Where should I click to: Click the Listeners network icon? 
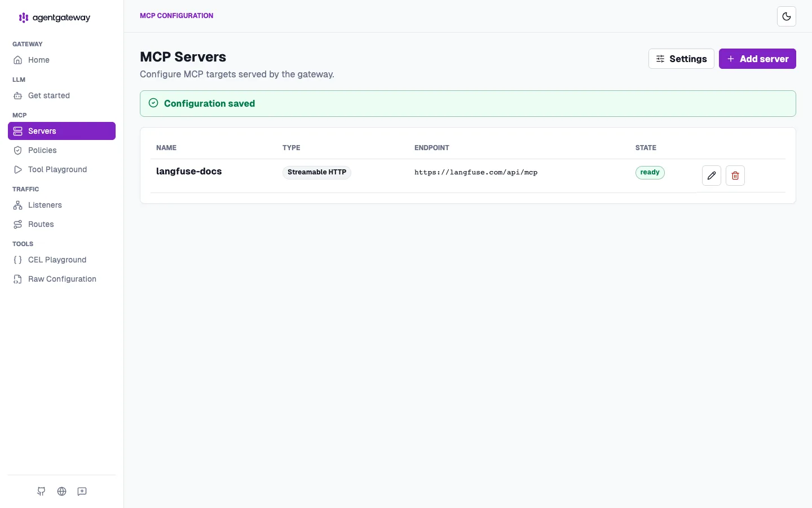click(18, 205)
